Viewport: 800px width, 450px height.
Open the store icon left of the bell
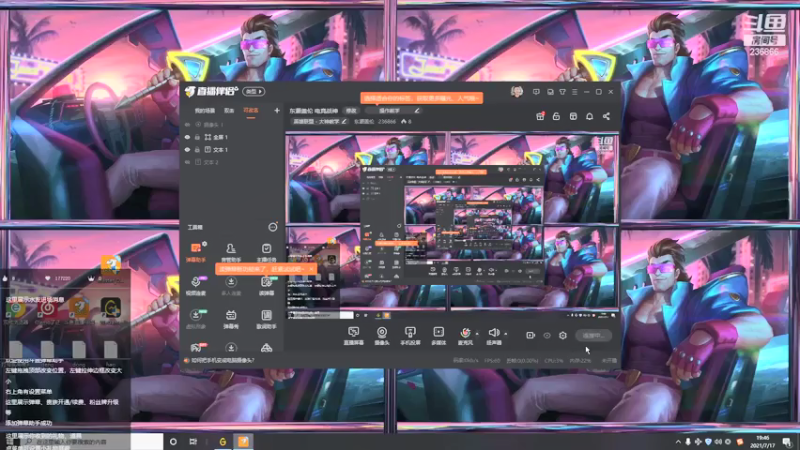pyautogui.click(x=573, y=116)
